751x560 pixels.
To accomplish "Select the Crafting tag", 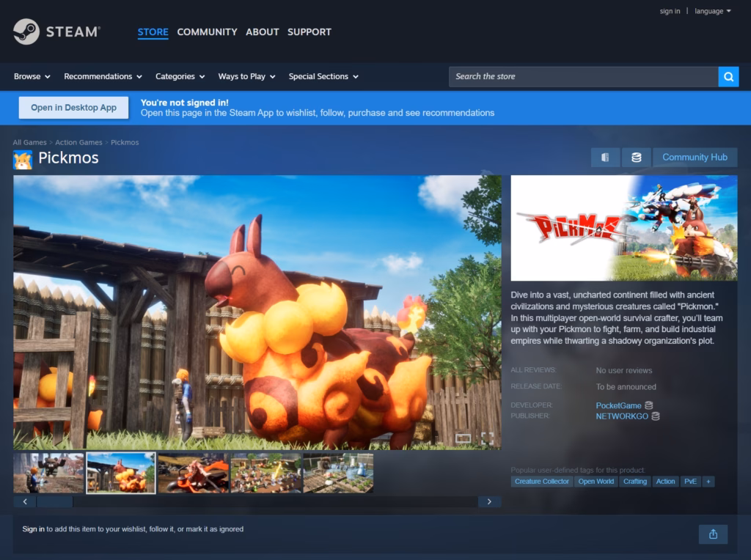I will [x=634, y=482].
